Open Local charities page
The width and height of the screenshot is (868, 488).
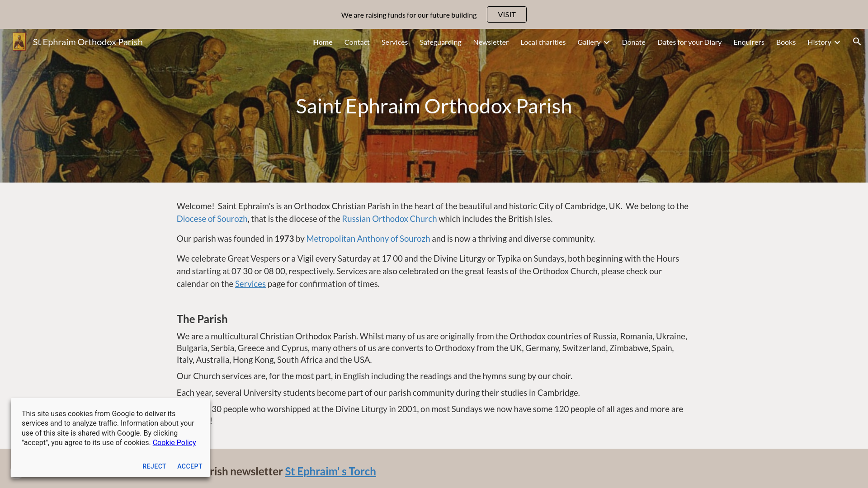[543, 42]
